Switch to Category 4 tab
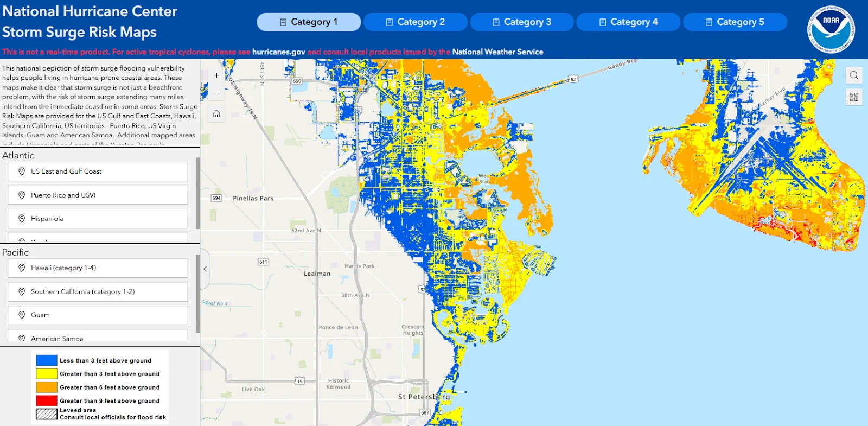 pyautogui.click(x=628, y=22)
